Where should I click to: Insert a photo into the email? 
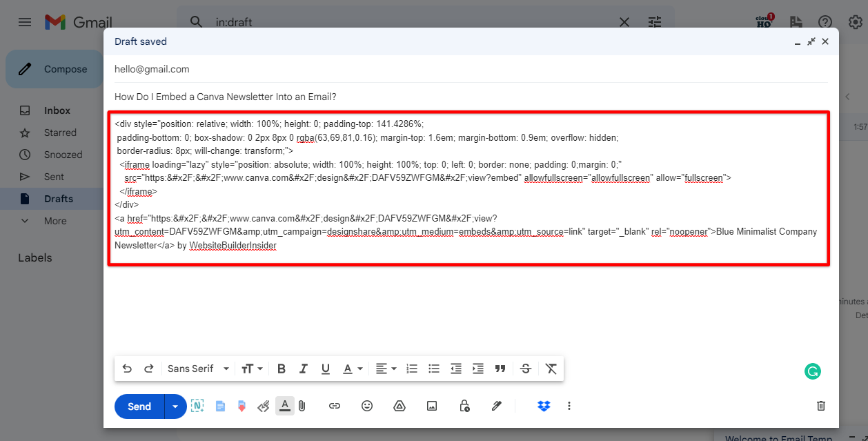point(432,406)
